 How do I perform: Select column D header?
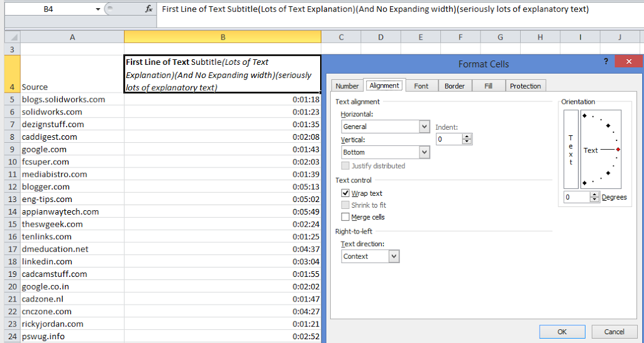(380, 37)
